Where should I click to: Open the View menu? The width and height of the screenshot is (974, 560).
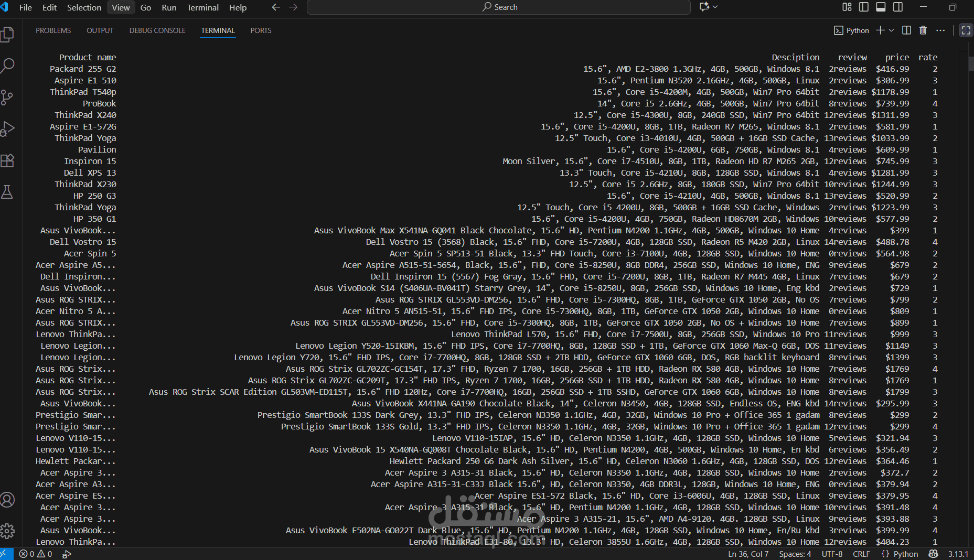pyautogui.click(x=121, y=7)
